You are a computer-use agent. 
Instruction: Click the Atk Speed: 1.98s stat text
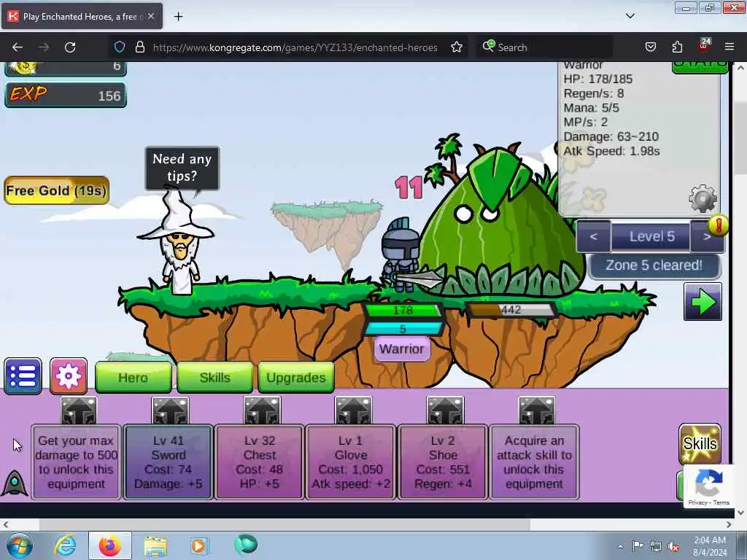[x=611, y=151]
